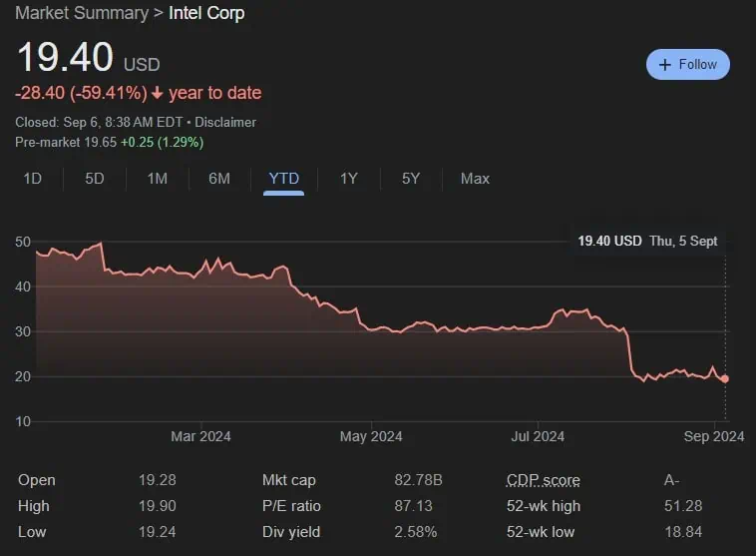Screen dimensions: 756x556
Task: Click the 19.40 USD chart tooltip
Action: pos(647,241)
